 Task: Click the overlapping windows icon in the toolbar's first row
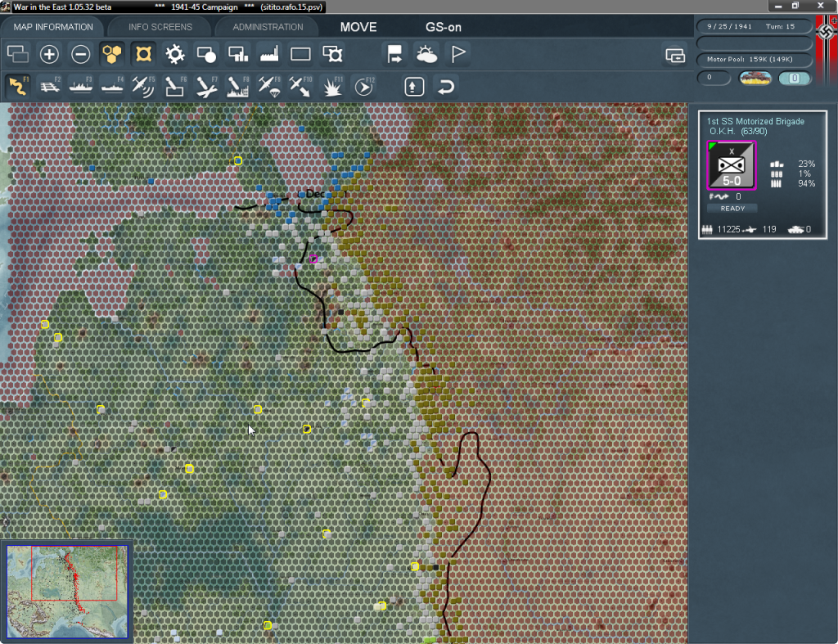(x=18, y=54)
